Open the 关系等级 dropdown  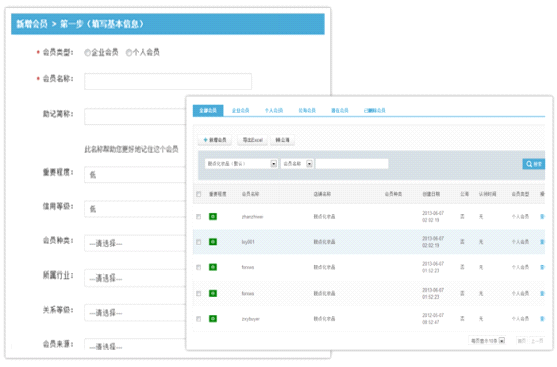(135, 313)
